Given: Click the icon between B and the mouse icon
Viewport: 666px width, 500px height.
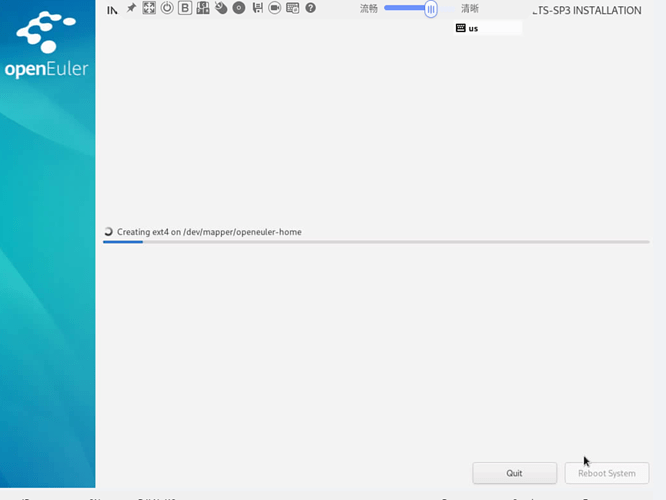Looking at the screenshot, I should pos(203,8).
